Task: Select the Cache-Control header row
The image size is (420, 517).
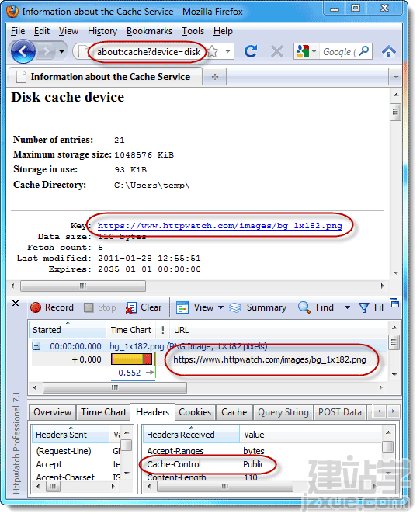Action: tap(206, 464)
